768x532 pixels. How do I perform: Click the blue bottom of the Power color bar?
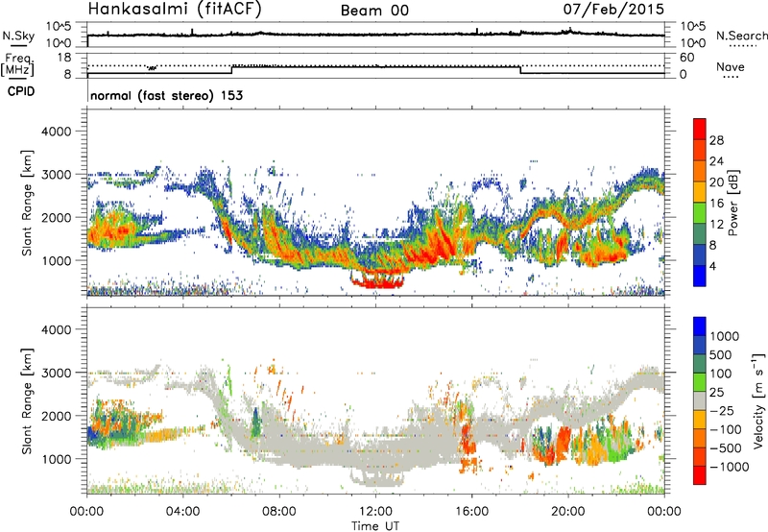point(700,276)
